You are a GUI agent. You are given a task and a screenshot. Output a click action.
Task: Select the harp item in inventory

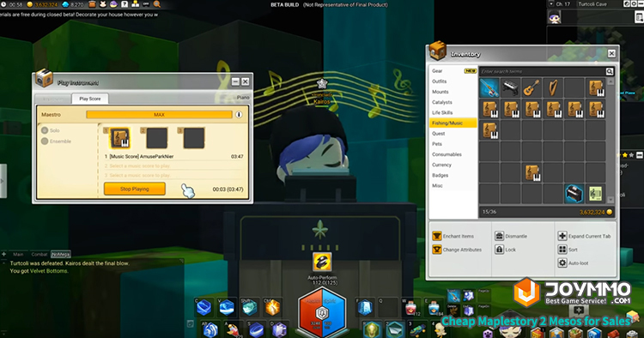[x=553, y=88]
